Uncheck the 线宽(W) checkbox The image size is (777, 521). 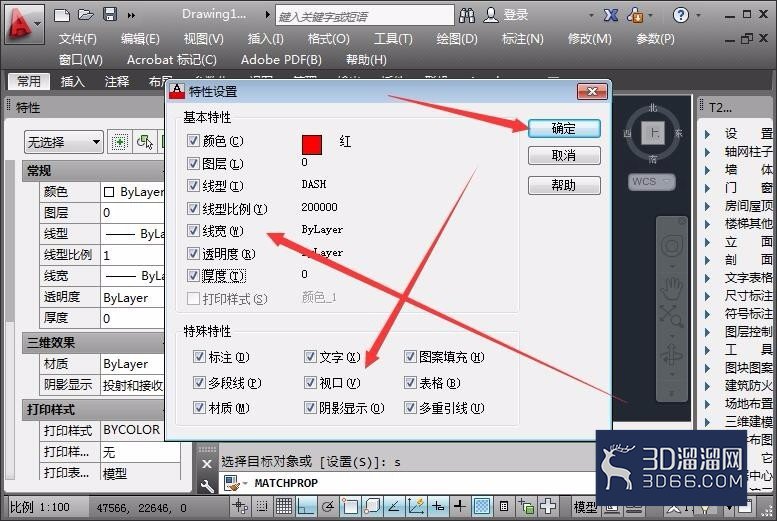pos(193,231)
